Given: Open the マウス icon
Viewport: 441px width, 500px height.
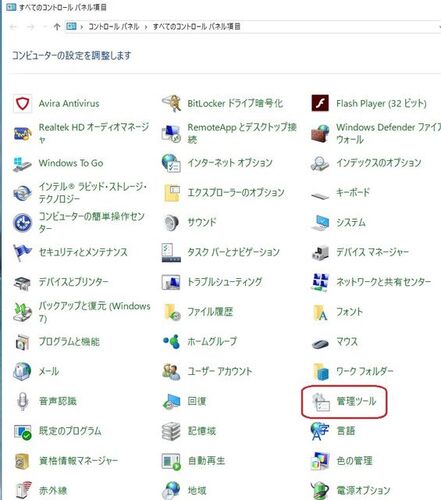Looking at the screenshot, I should pyautogui.click(x=320, y=343).
